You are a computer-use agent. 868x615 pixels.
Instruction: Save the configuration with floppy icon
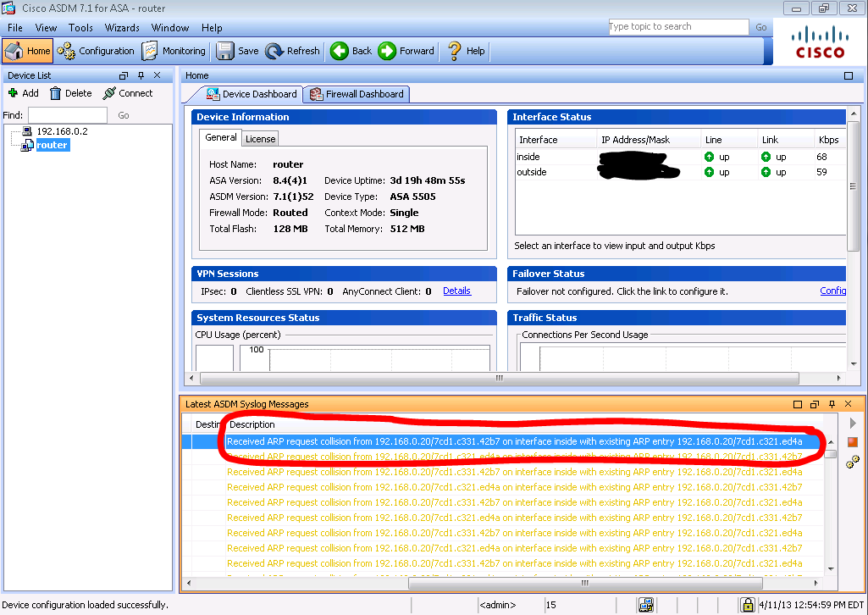[x=237, y=51]
